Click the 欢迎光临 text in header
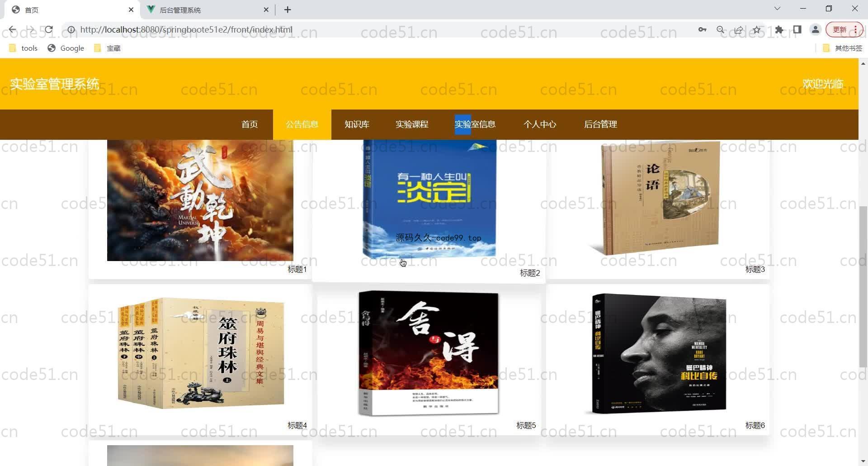The image size is (868, 466). coord(823,84)
